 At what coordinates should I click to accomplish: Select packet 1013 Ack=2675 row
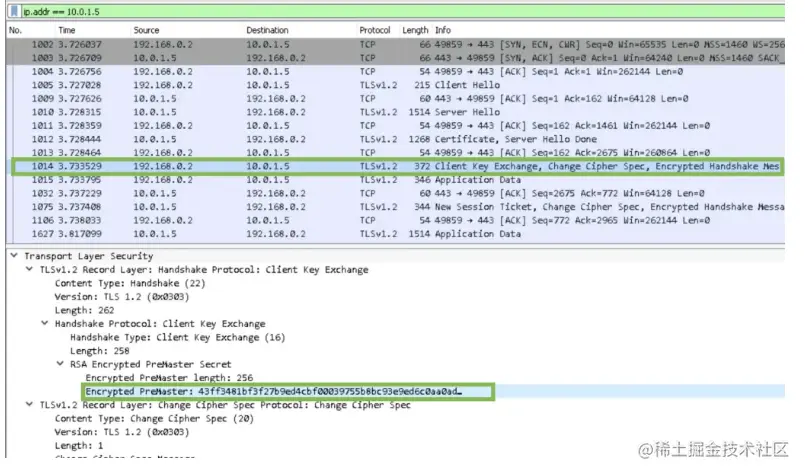tap(395, 153)
